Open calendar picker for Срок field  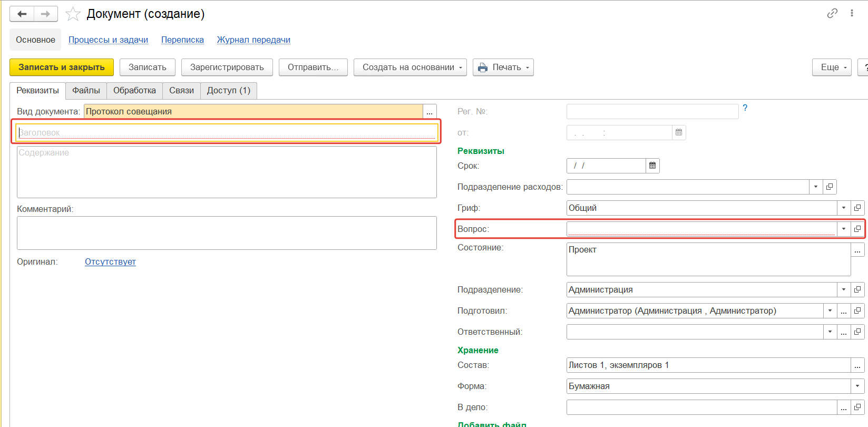point(652,166)
